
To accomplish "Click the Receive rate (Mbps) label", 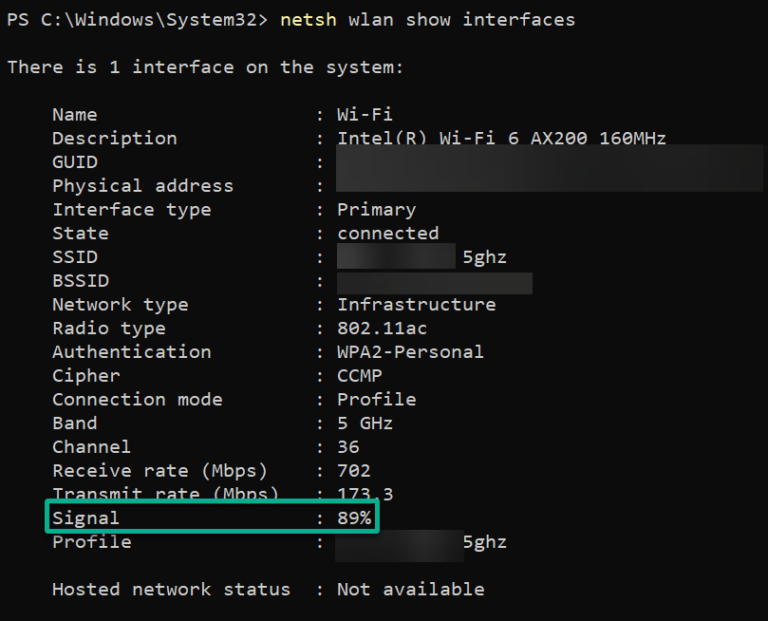I will pyautogui.click(x=160, y=471).
